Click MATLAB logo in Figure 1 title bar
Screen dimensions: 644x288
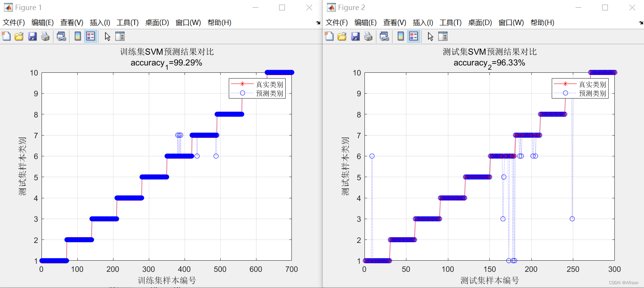tap(8, 7)
